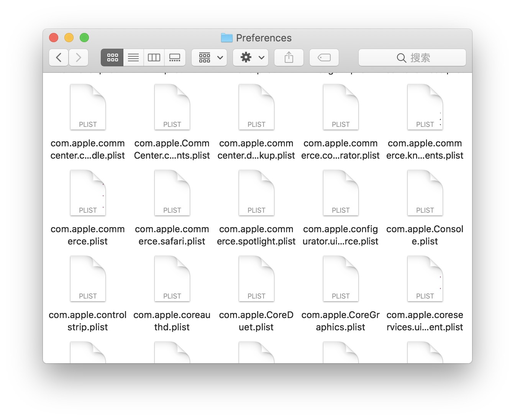Select the com.apple.Console.plist file icon
Screen dimensions: 515x420
point(425,193)
